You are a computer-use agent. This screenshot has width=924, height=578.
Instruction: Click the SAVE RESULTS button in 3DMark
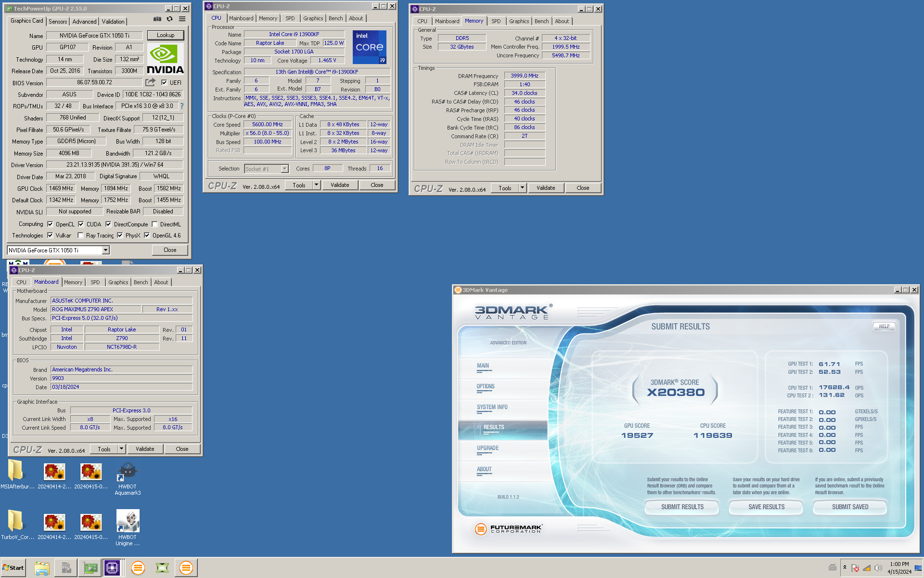click(766, 507)
